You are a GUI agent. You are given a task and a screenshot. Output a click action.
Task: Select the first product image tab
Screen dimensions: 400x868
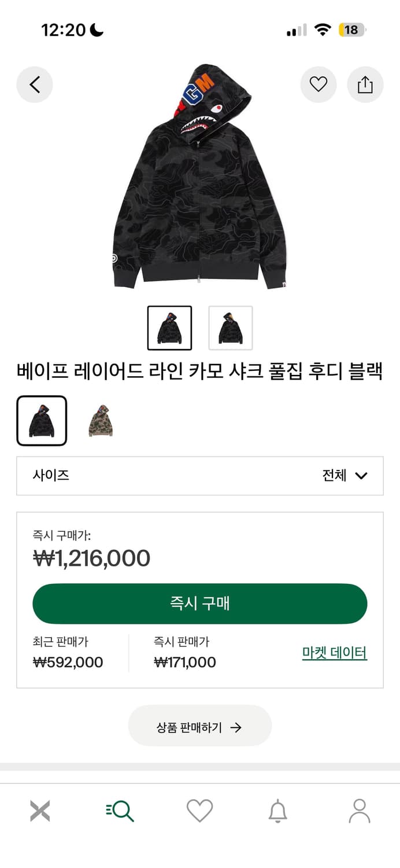tap(171, 327)
